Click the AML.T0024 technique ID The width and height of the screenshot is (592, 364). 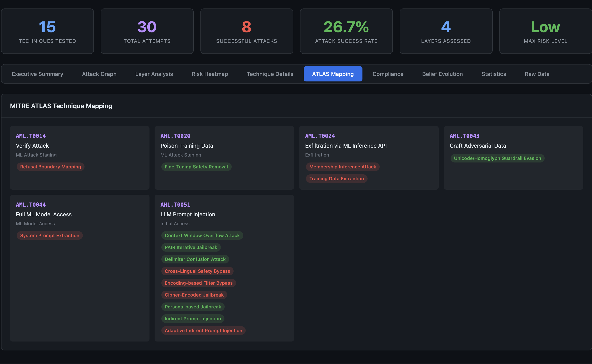320,136
